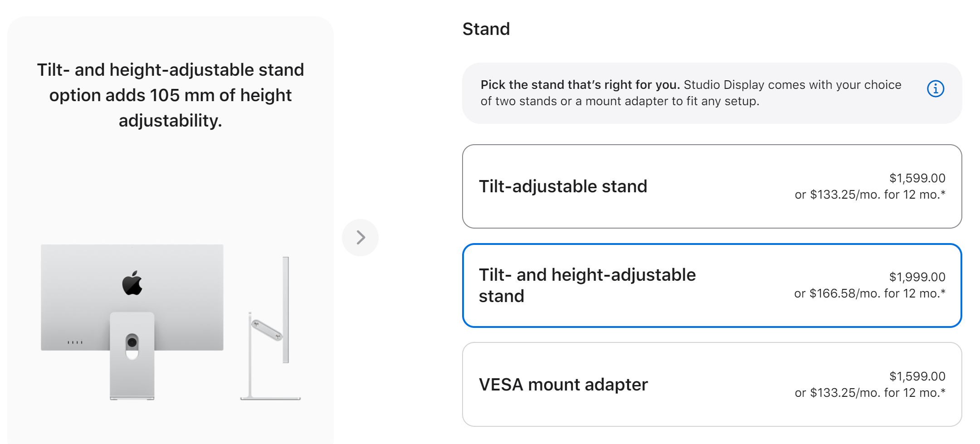Click the $166.58/mo. financing text
This screenshot has width=980, height=444.
(869, 293)
